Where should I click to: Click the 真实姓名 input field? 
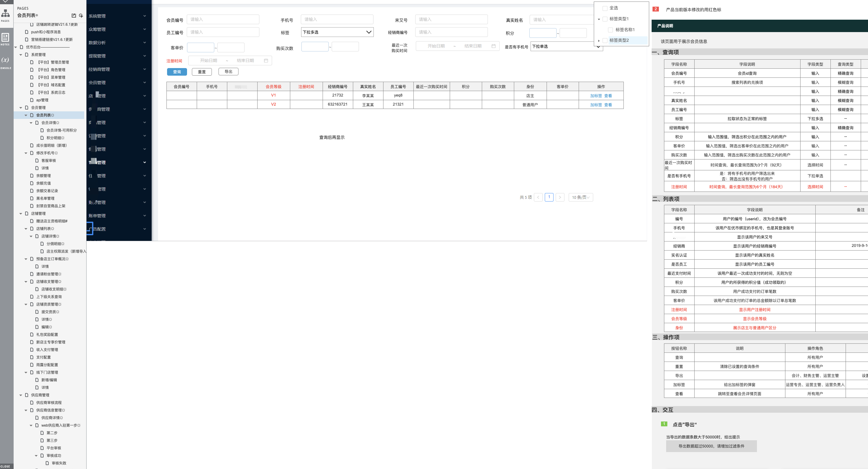pyautogui.click(x=561, y=20)
